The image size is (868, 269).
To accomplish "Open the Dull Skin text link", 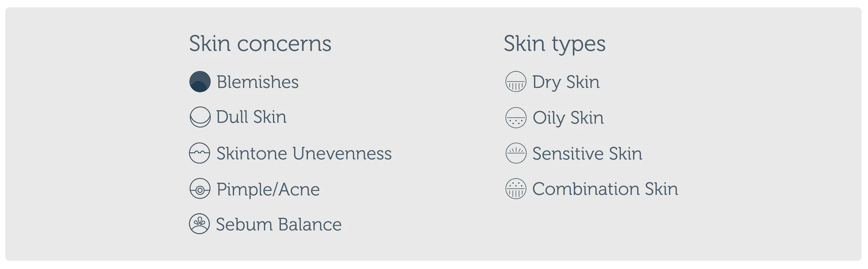I will (x=251, y=117).
